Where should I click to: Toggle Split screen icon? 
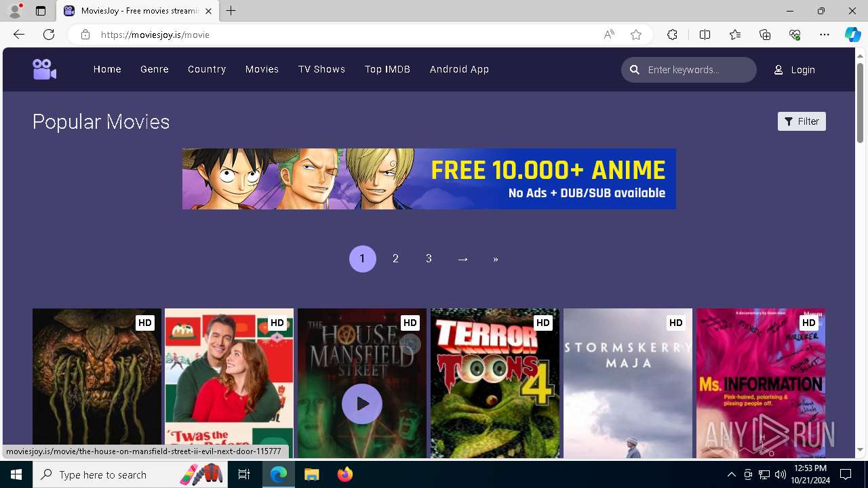[x=705, y=35]
